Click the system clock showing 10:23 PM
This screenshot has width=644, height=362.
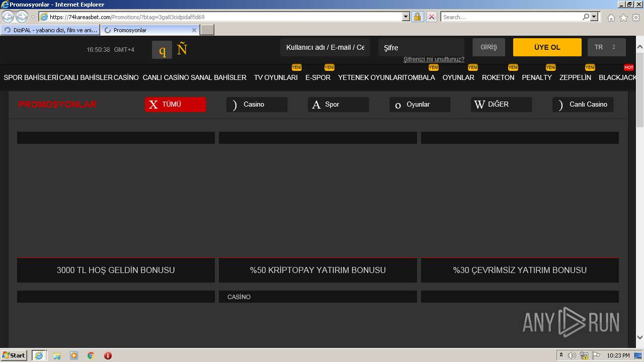tap(618, 355)
